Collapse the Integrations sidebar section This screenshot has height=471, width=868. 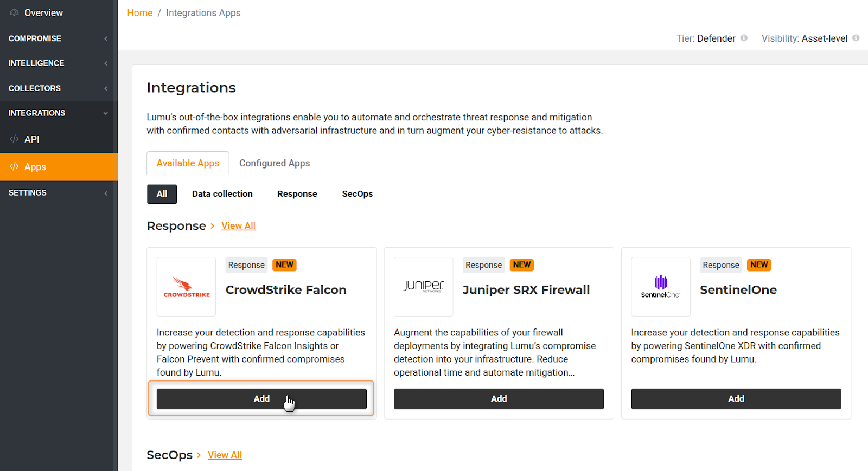point(58,113)
